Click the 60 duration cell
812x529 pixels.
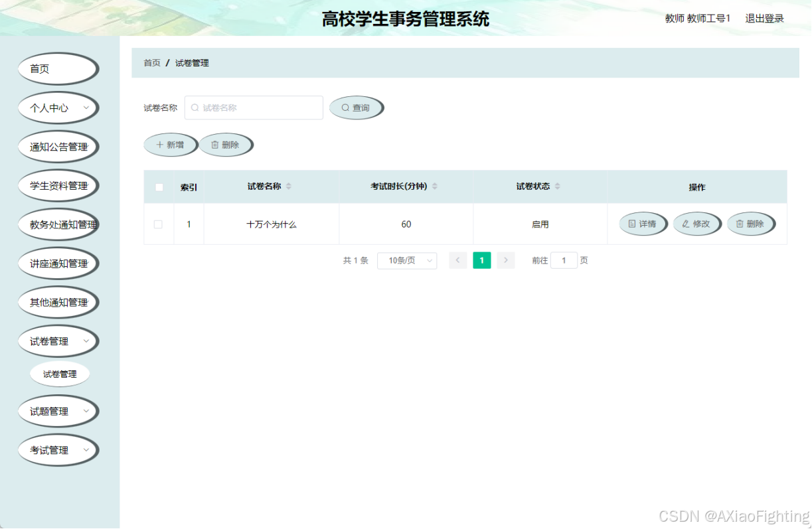click(x=406, y=224)
